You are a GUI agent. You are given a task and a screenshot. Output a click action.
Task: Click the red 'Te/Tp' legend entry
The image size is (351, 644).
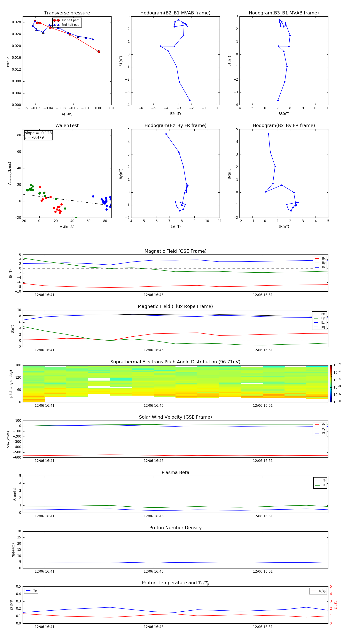(318, 591)
